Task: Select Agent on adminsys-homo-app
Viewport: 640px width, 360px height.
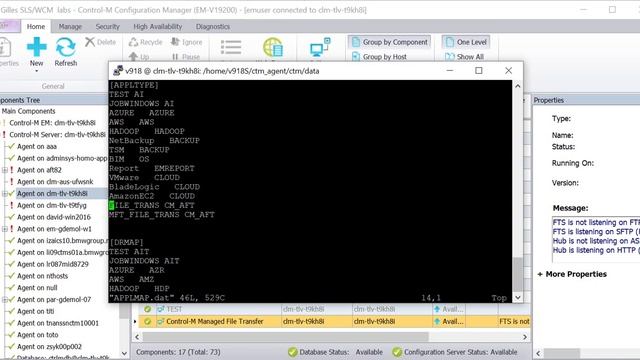Action: [x=62, y=158]
